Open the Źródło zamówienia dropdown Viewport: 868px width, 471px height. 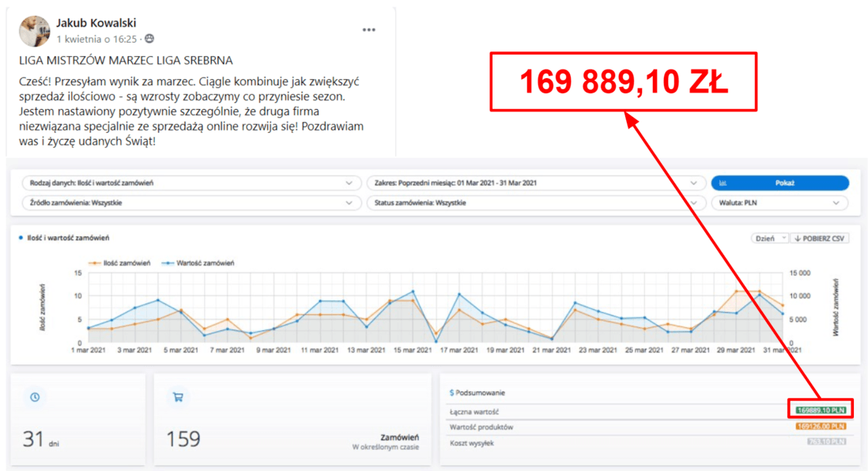pyautogui.click(x=187, y=203)
